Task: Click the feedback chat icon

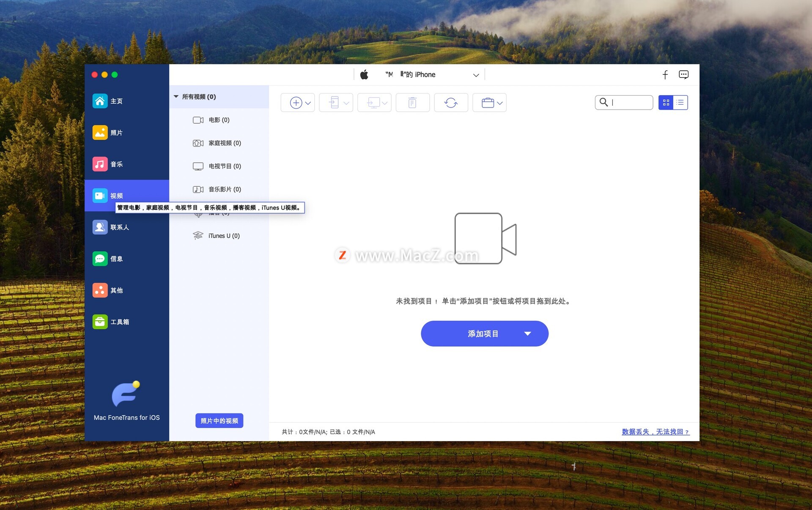Action: [x=683, y=74]
